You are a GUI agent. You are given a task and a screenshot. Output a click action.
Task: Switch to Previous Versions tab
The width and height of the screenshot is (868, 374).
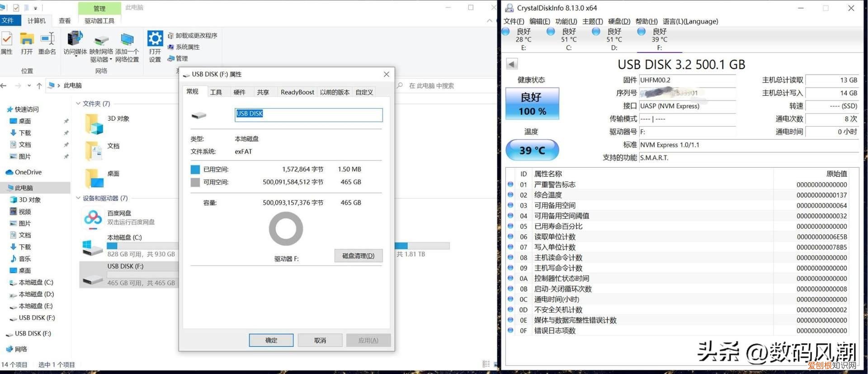[335, 92]
